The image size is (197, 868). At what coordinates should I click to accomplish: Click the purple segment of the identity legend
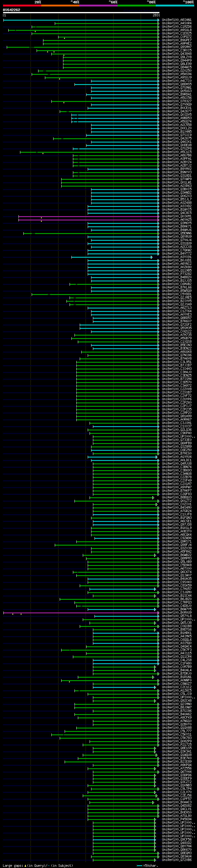pos(99,6)
